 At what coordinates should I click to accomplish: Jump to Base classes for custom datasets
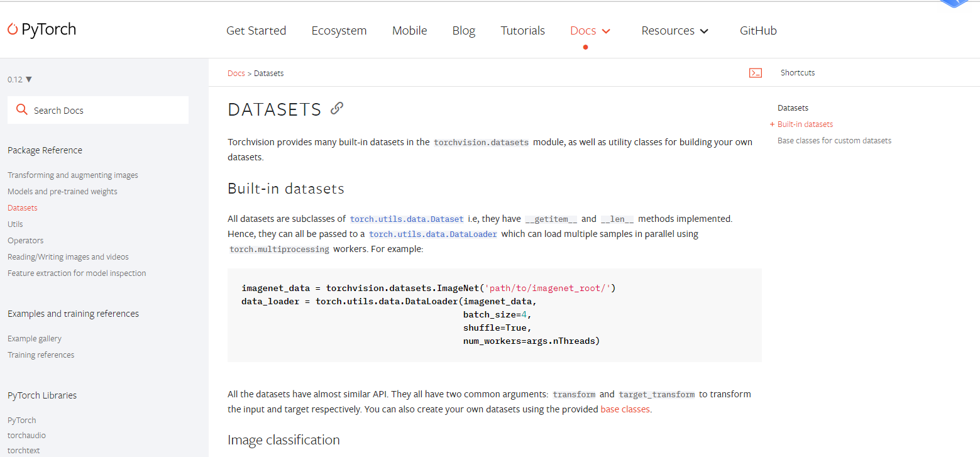(x=834, y=141)
